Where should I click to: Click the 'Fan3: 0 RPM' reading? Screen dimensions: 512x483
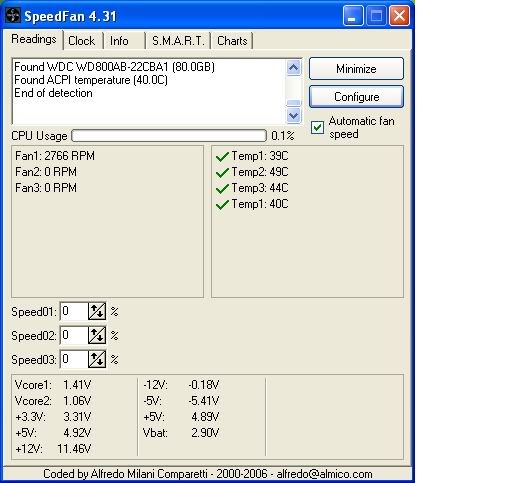tap(46, 188)
